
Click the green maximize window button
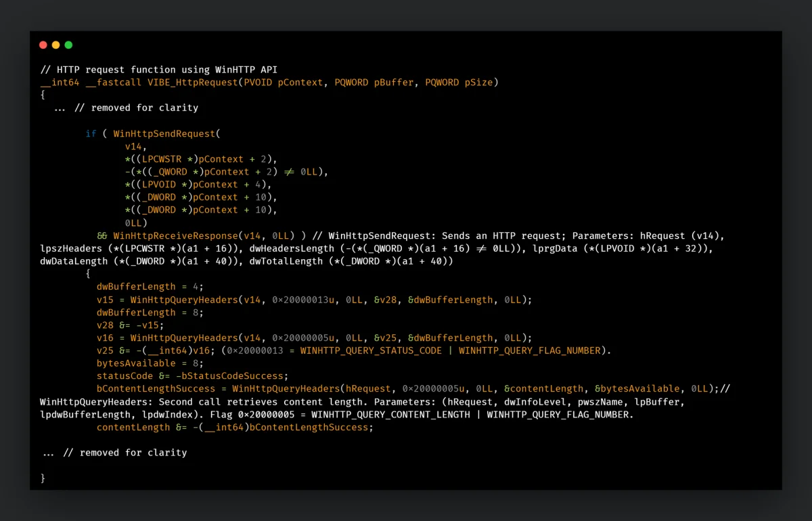pyautogui.click(x=68, y=45)
